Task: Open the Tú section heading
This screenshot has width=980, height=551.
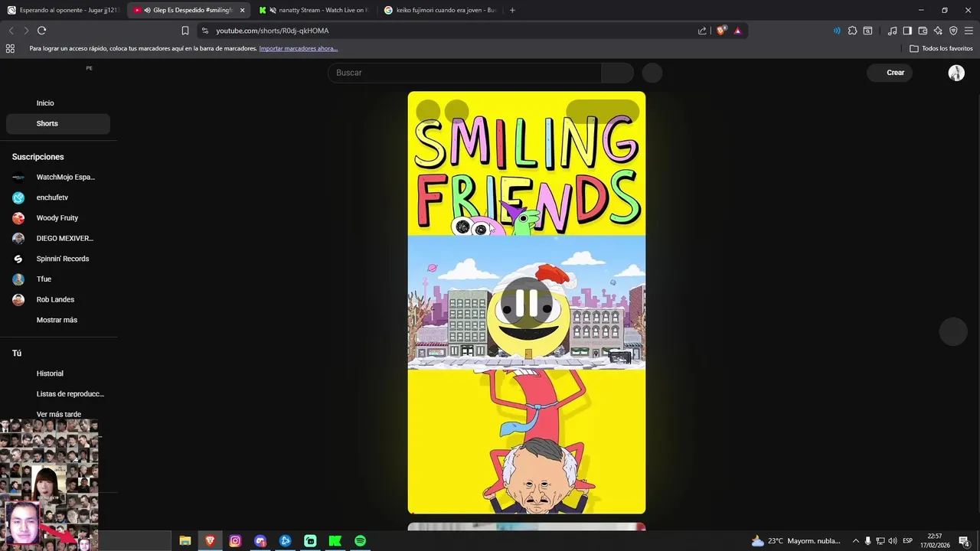Action: point(17,354)
